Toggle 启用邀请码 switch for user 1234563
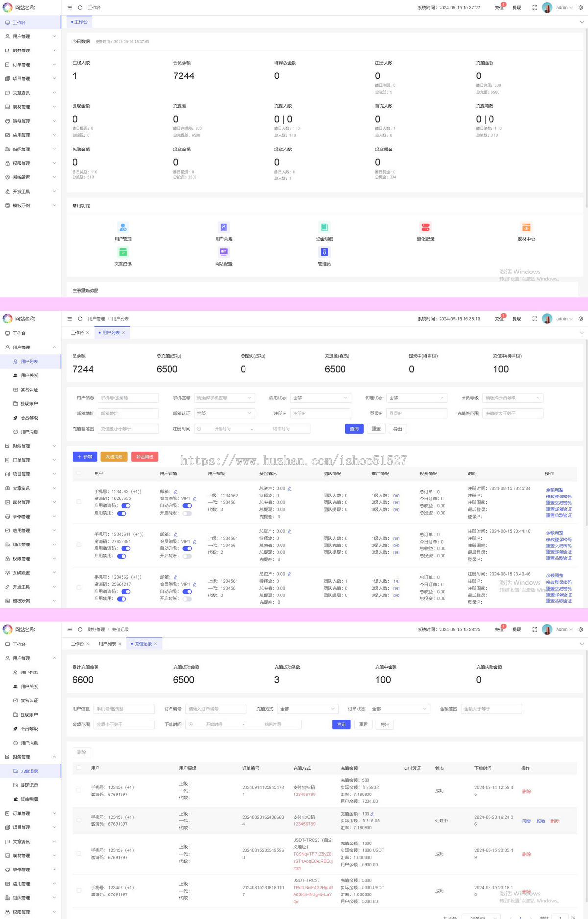Screen dimensions: 588x919 (126, 506)
